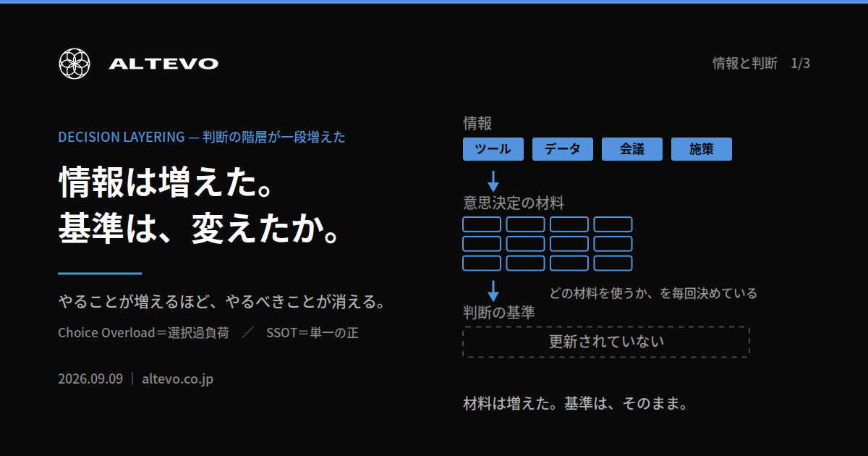
Task: Click the down arrow above 判断の基準
Action: (493, 291)
